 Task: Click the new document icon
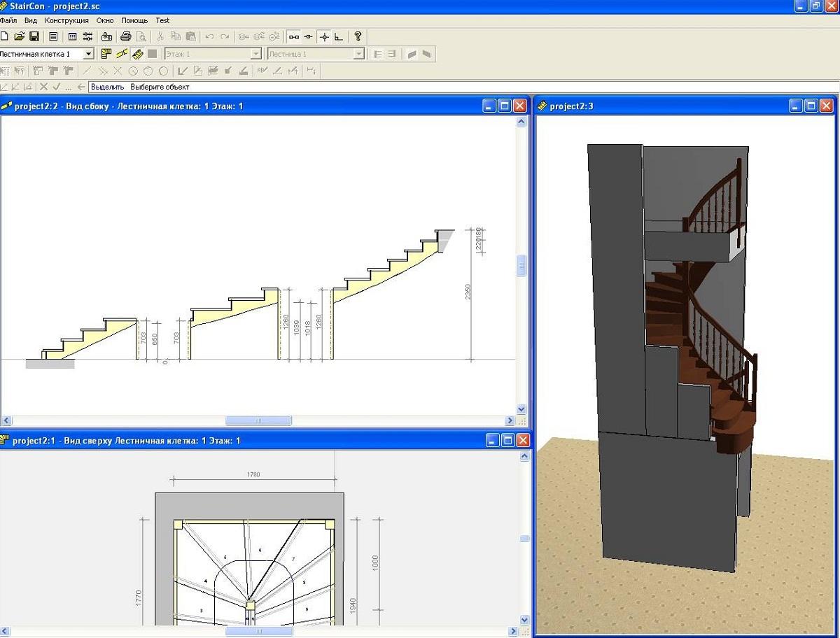point(4,36)
